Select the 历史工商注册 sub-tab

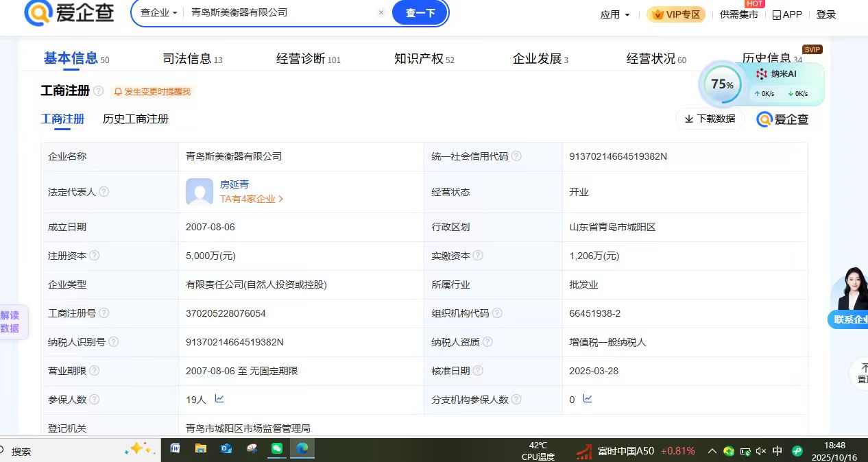coord(136,119)
